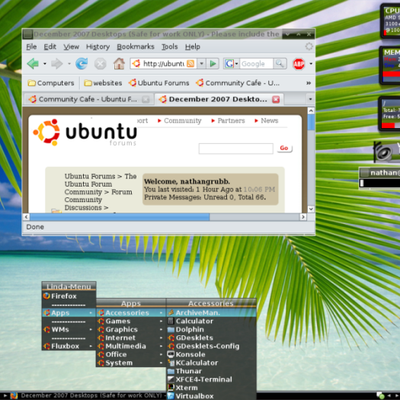Viewport: 400px width, 400px height.
Task: Click the horizontal scrollbar thumb
Action: [120, 217]
